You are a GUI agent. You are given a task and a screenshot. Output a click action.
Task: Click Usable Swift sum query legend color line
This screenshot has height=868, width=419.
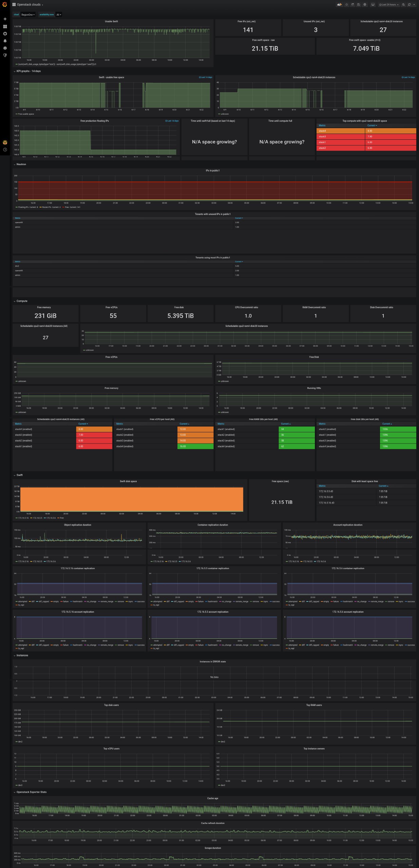[16, 64]
